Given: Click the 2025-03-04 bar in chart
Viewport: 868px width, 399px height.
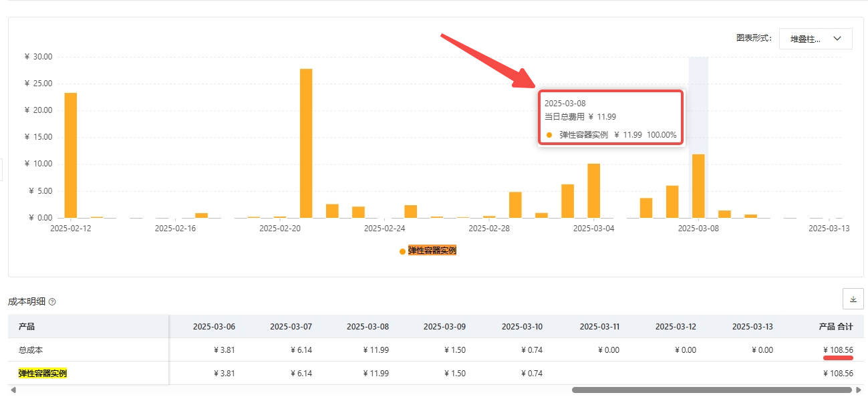Looking at the screenshot, I should (593, 190).
